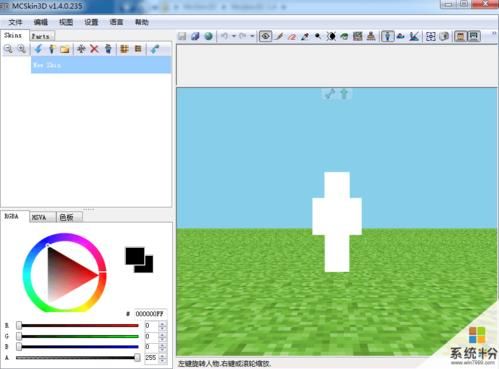
Task: Open the undo history dropdown arrow
Action: pos(234,36)
